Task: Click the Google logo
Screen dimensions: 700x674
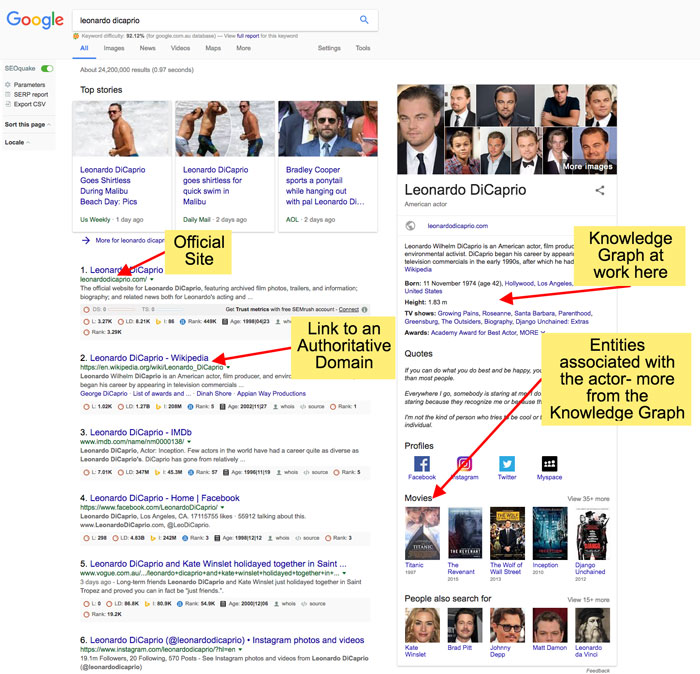Action: pyautogui.click(x=35, y=20)
